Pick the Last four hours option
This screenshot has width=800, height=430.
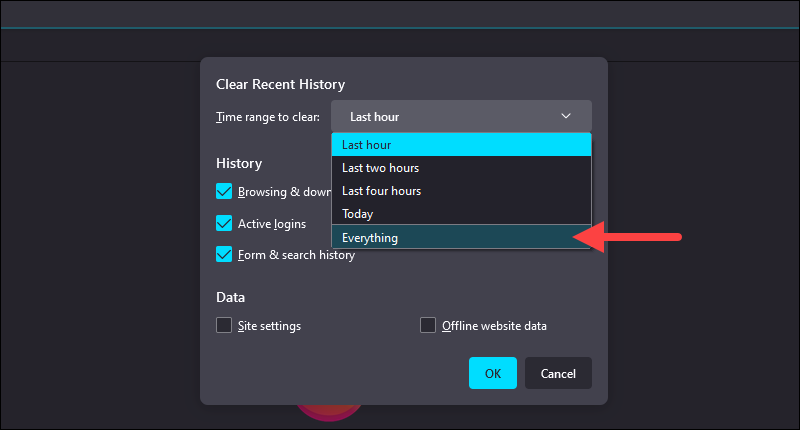coord(461,191)
